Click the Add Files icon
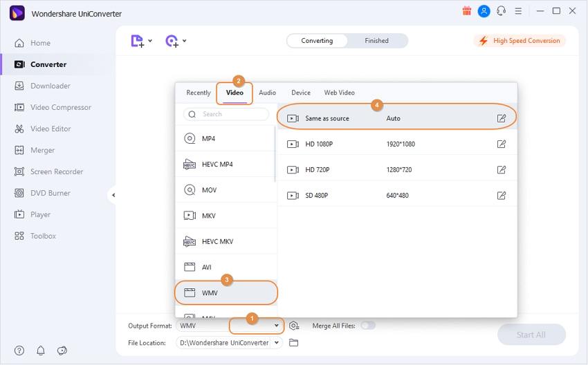This screenshot has width=588, height=365. [x=137, y=41]
